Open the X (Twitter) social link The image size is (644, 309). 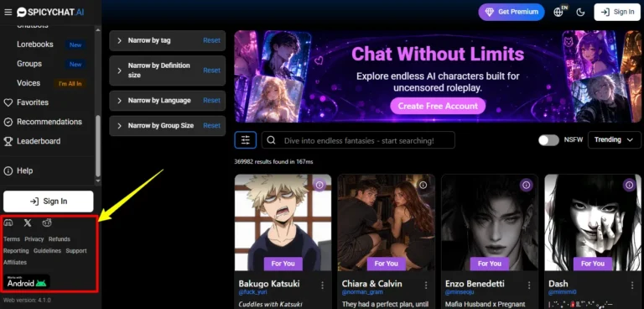tap(28, 223)
